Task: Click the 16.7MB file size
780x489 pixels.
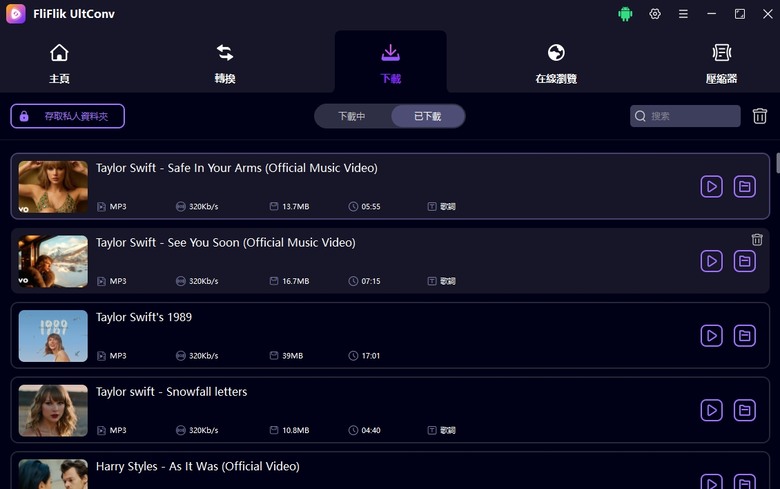Action: coord(296,281)
